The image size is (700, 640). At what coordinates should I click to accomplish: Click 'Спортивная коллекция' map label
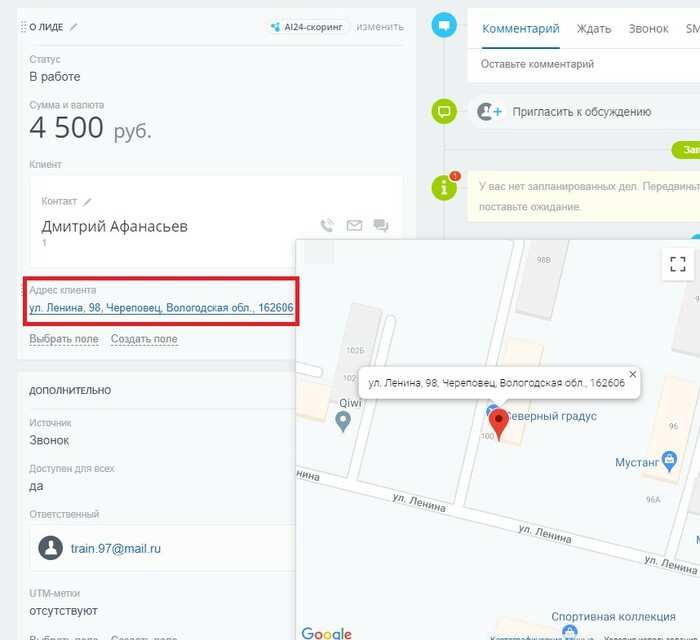(x=613, y=617)
